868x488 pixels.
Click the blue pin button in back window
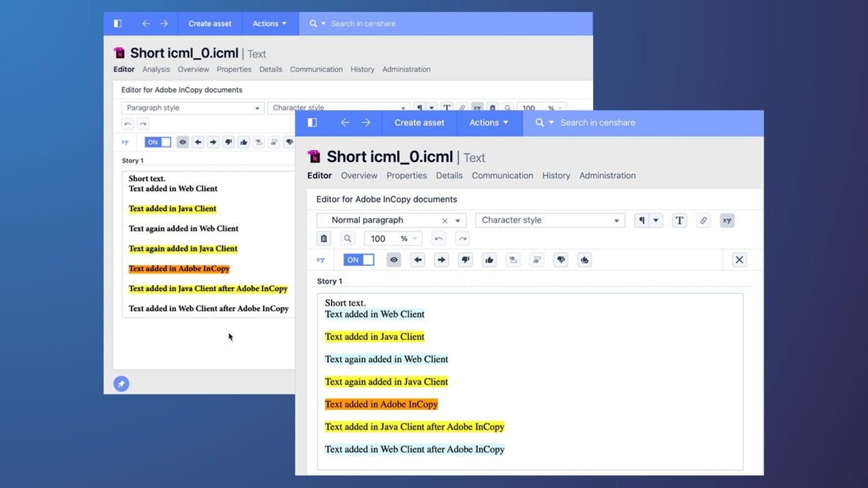121,383
